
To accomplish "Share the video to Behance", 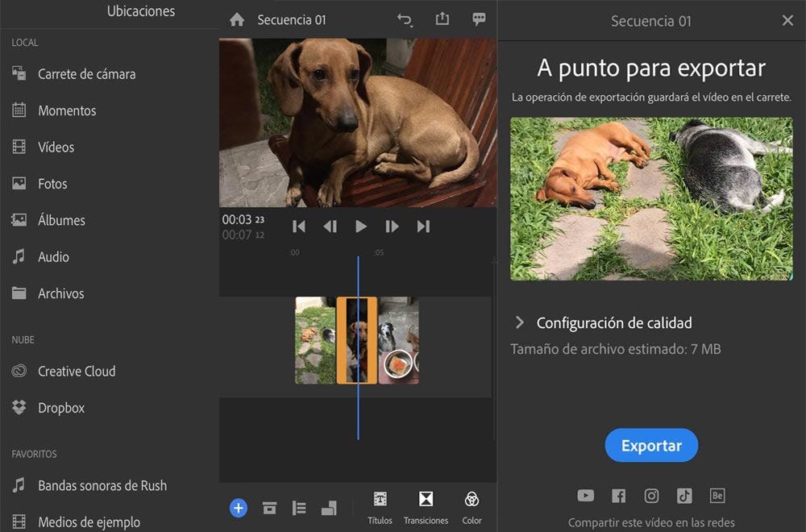I will point(718,496).
